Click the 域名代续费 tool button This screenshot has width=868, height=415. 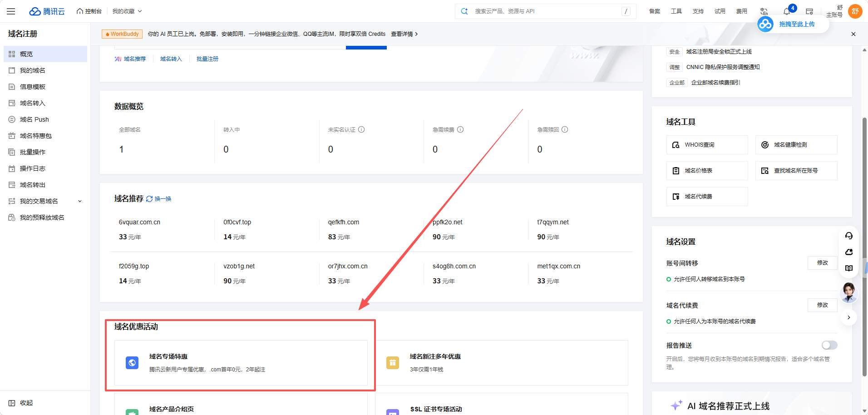(x=707, y=197)
